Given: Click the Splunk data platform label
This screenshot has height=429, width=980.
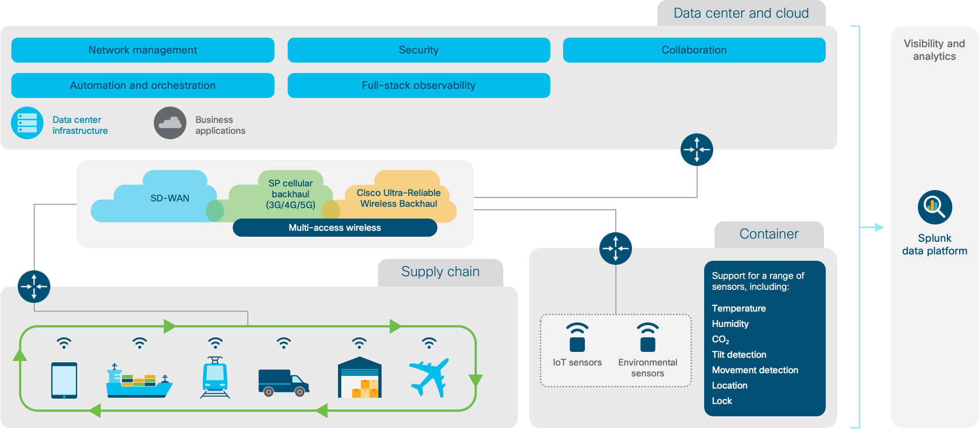Looking at the screenshot, I should point(935,244).
